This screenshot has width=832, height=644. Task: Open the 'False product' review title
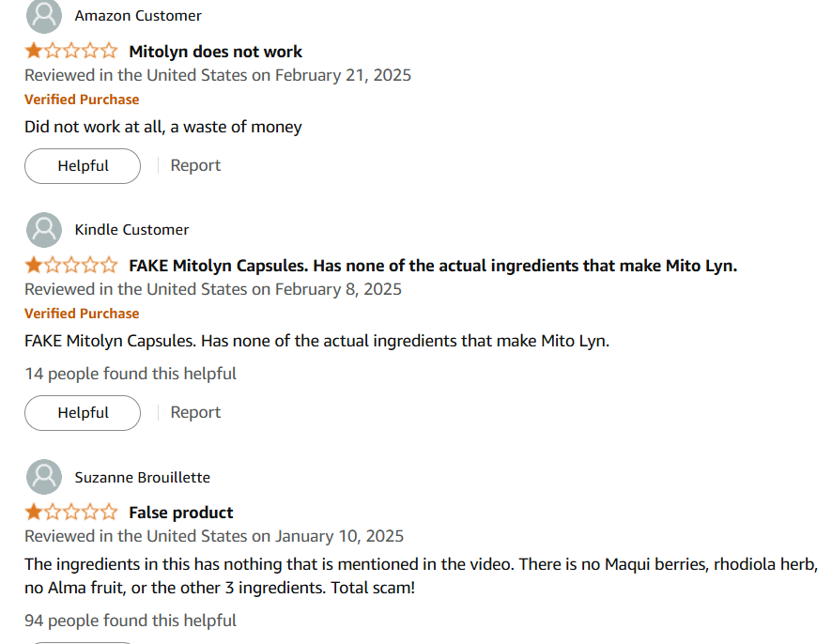click(182, 512)
